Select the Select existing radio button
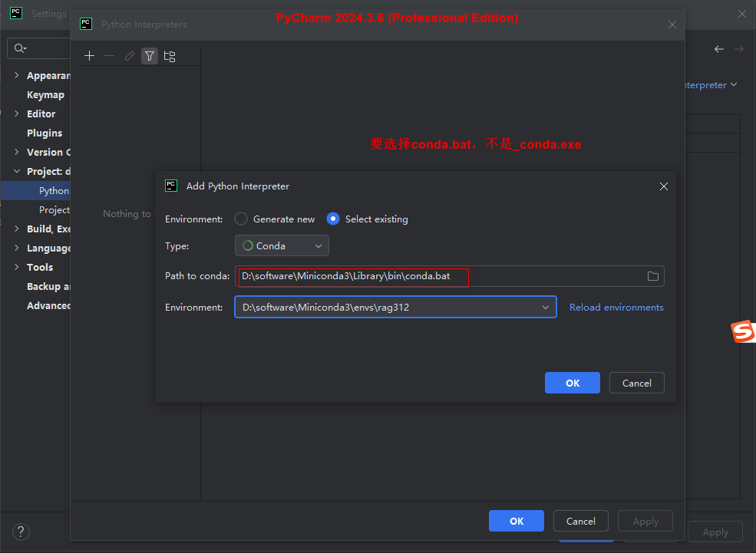Image resolution: width=756 pixels, height=553 pixels. click(333, 219)
